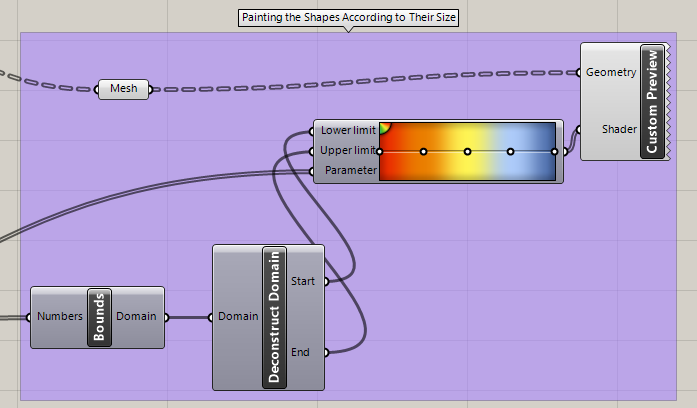Select the dark blue rightmost gradient grip
The width and height of the screenshot is (697, 408).
tap(554, 152)
